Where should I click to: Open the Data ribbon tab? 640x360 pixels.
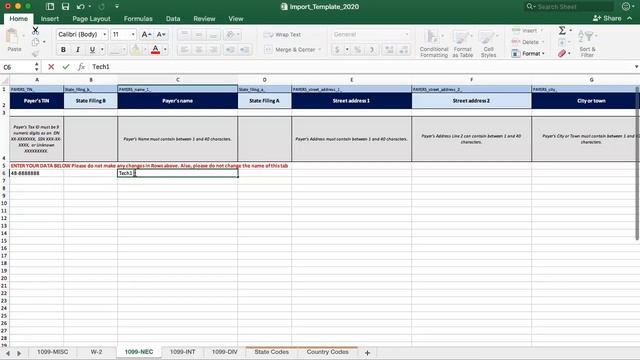click(x=173, y=19)
